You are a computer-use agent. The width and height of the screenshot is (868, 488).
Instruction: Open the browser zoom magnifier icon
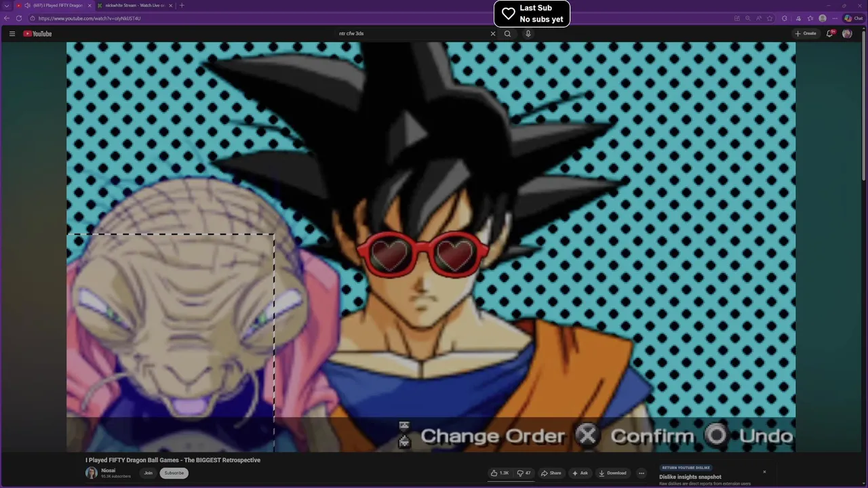point(747,18)
